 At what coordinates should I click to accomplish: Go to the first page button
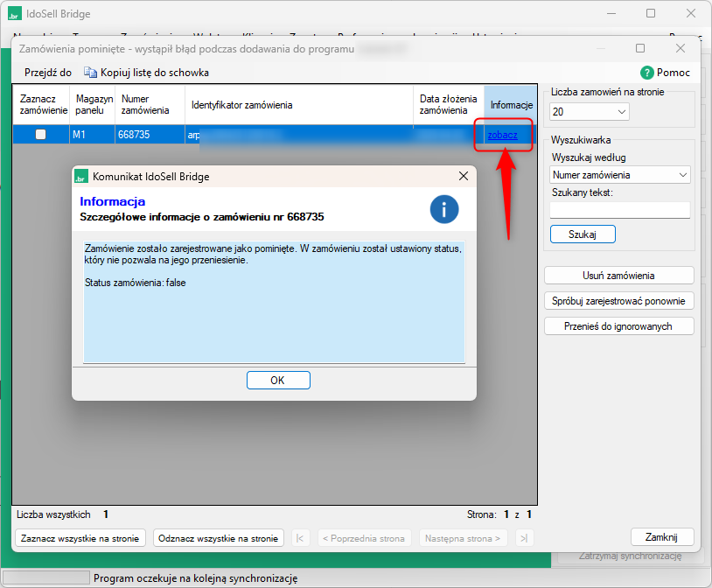tap(300, 538)
